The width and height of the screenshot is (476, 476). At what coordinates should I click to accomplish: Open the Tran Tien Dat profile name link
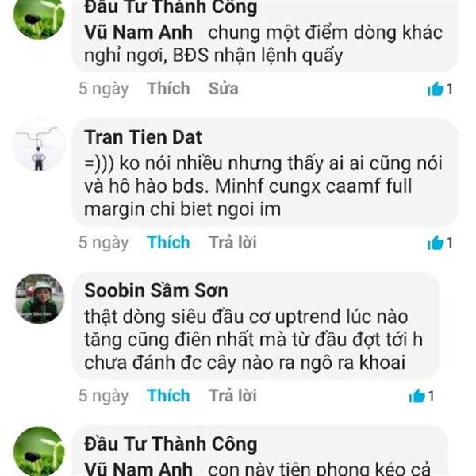coord(143,137)
